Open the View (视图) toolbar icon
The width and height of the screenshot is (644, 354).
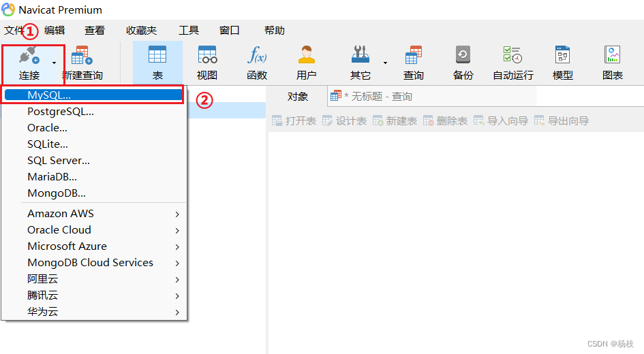(207, 54)
